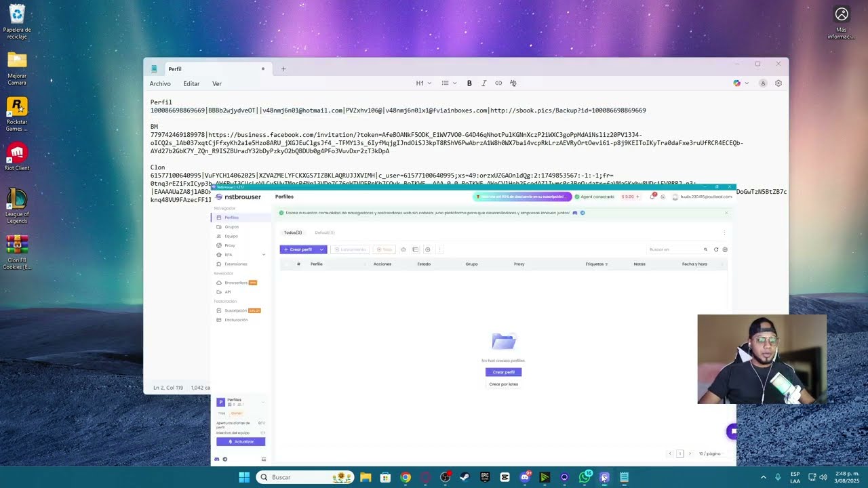
Task: Dismiss the community announcement banner
Action: (726, 213)
